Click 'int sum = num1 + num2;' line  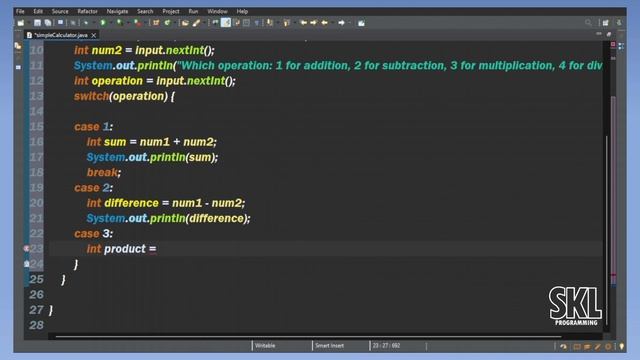(x=151, y=142)
